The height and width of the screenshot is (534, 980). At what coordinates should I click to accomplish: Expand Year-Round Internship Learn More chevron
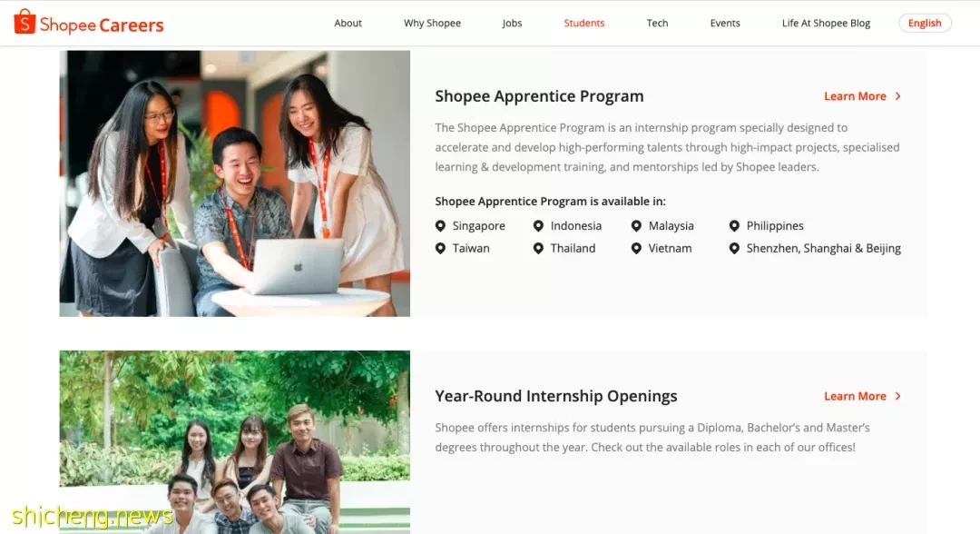coord(898,397)
